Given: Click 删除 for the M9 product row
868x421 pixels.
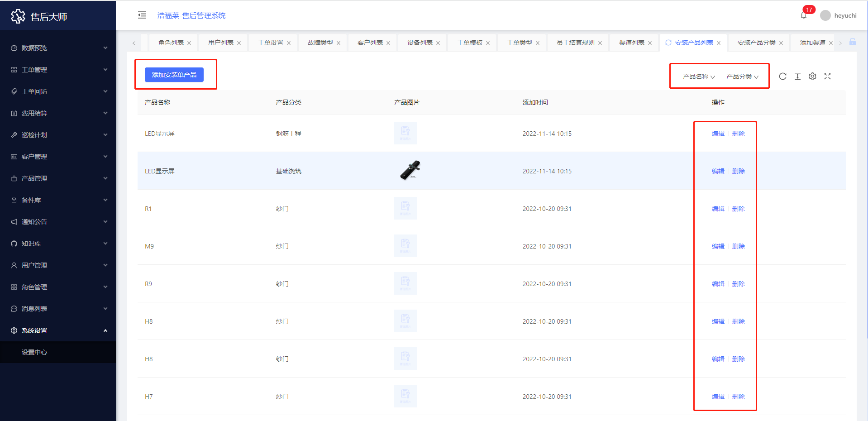Looking at the screenshot, I should (738, 246).
